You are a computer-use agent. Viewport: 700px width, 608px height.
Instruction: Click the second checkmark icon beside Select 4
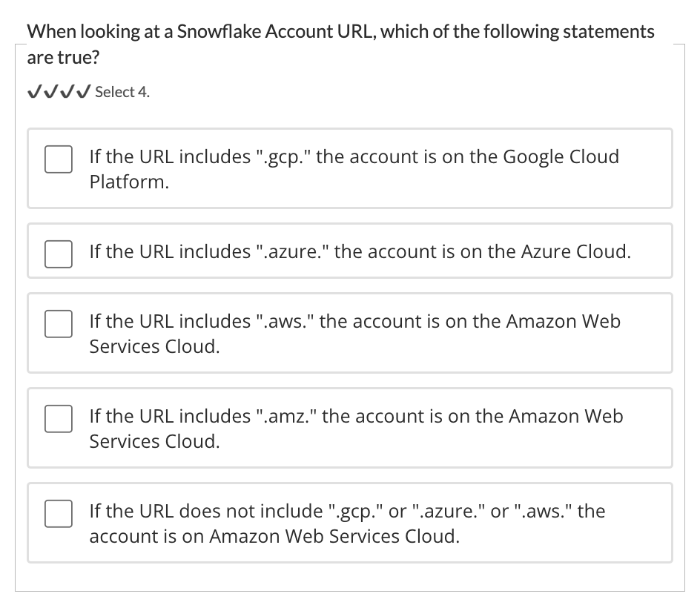point(51,91)
